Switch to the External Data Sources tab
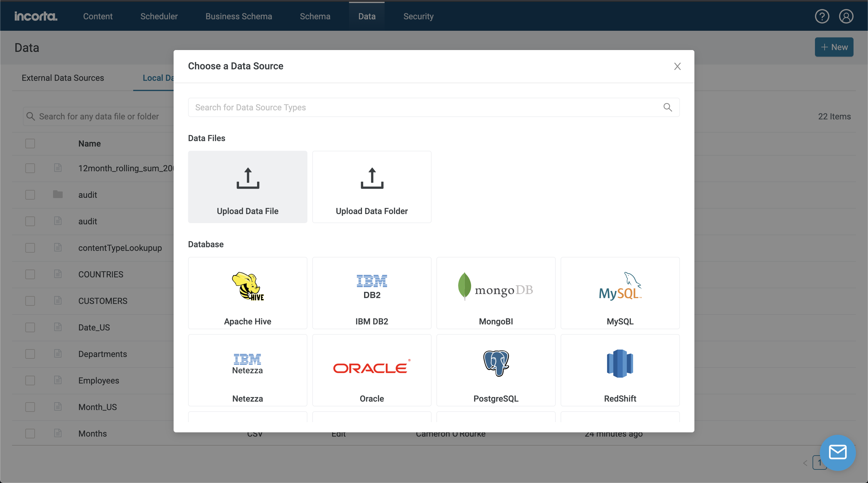868x483 pixels. pos(63,78)
